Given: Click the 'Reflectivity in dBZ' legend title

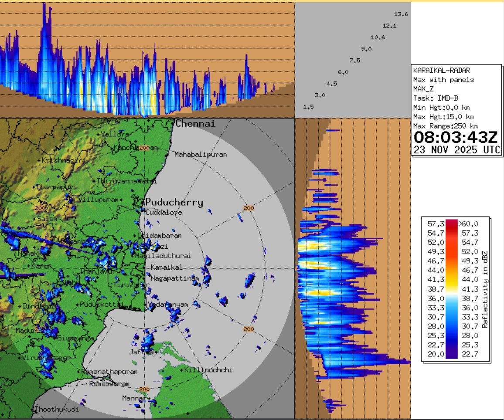Looking at the screenshot, I should click(485, 289).
